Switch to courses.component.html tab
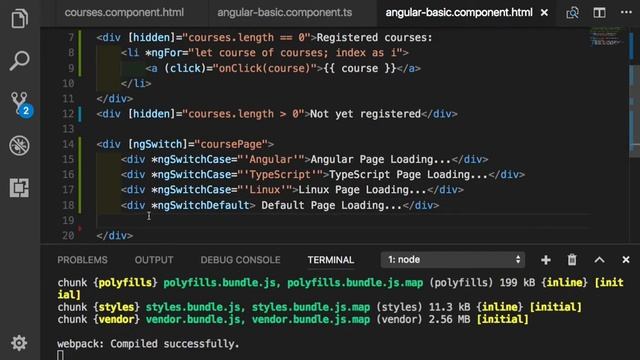 click(124, 13)
